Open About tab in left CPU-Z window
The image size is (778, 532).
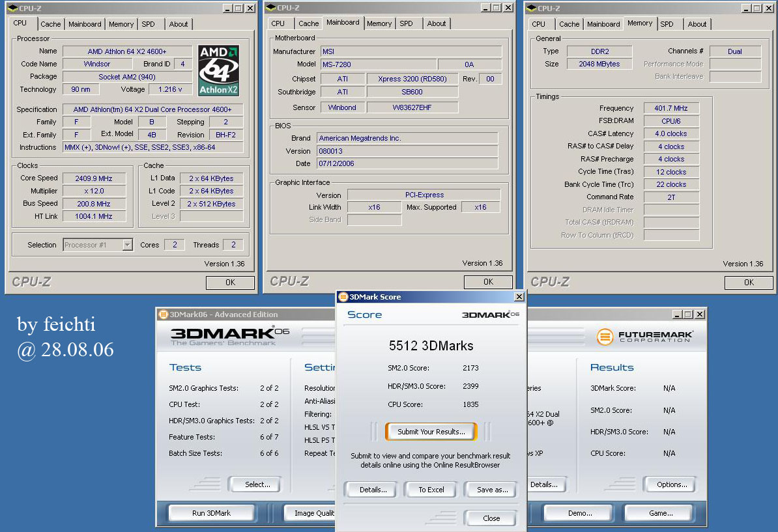click(x=178, y=24)
